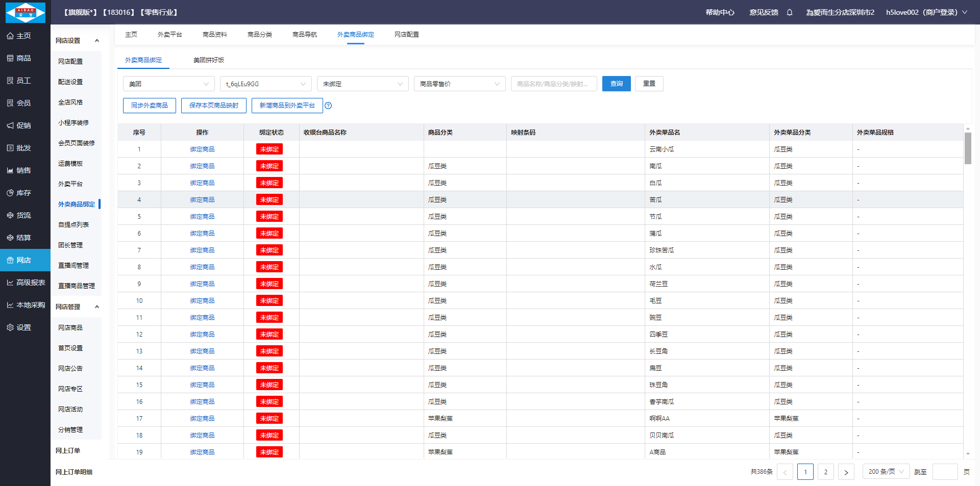The height and width of the screenshot is (486, 980).
Task: Open 网上订单 in the side menu
Action: point(68,451)
